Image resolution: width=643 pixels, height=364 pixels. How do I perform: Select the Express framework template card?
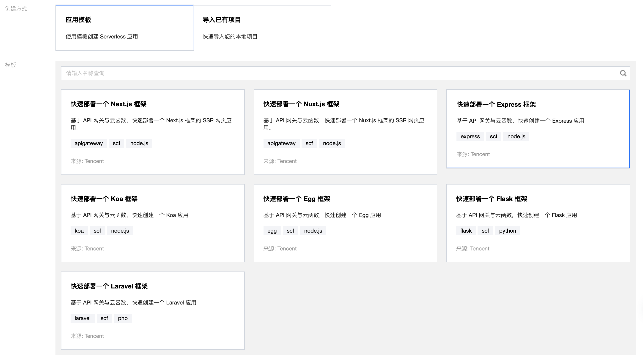(538, 129)
